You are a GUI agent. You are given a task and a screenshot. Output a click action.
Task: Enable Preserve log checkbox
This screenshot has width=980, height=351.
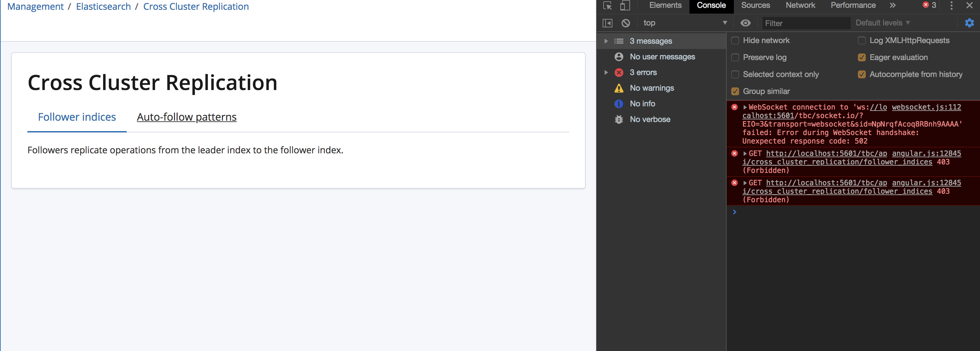735,57
